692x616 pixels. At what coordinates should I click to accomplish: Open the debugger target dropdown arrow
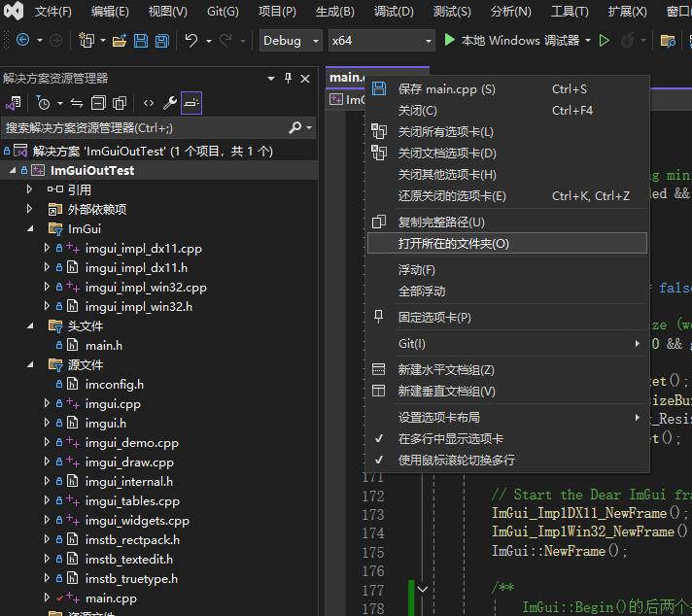click(x=588, y=41)
